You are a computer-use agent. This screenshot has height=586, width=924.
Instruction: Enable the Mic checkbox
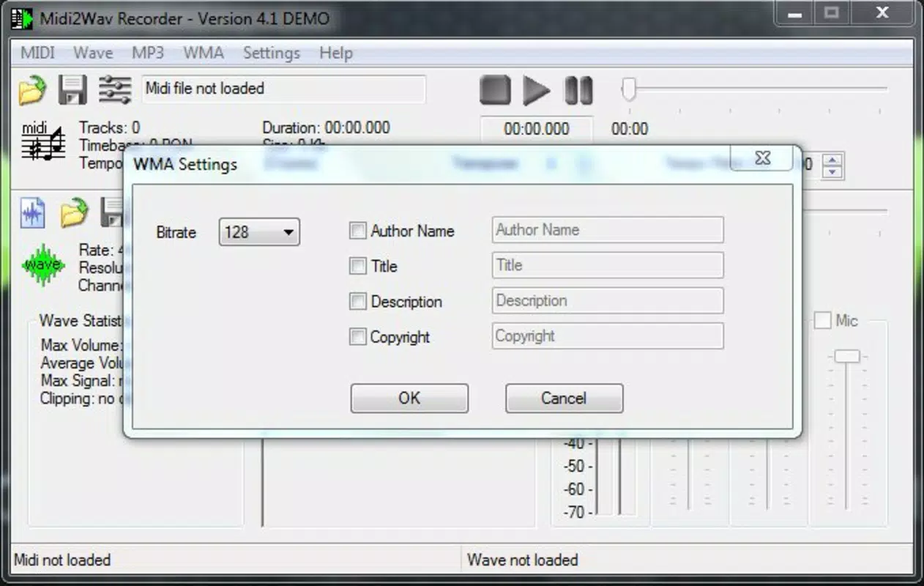coord(823,320)
